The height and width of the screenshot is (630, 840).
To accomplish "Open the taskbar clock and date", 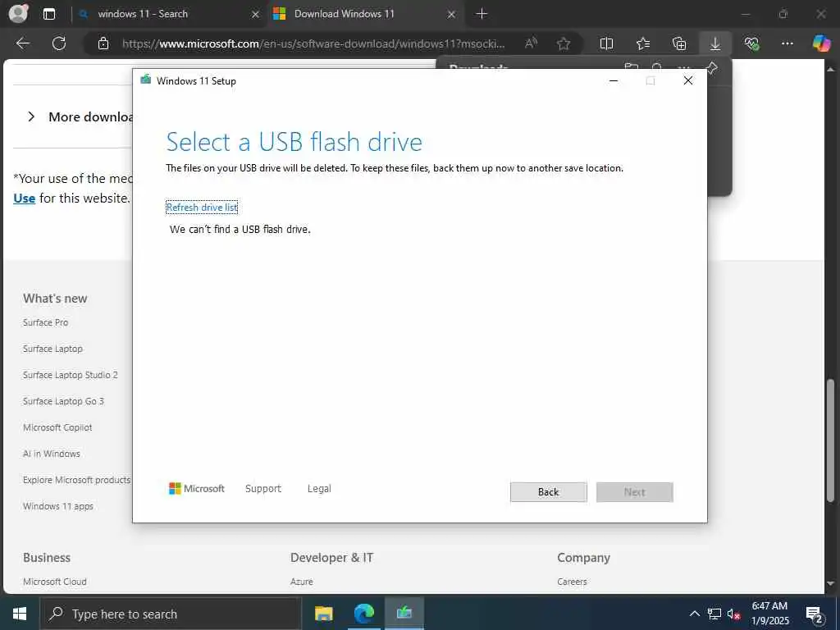I will coord(770,614).
